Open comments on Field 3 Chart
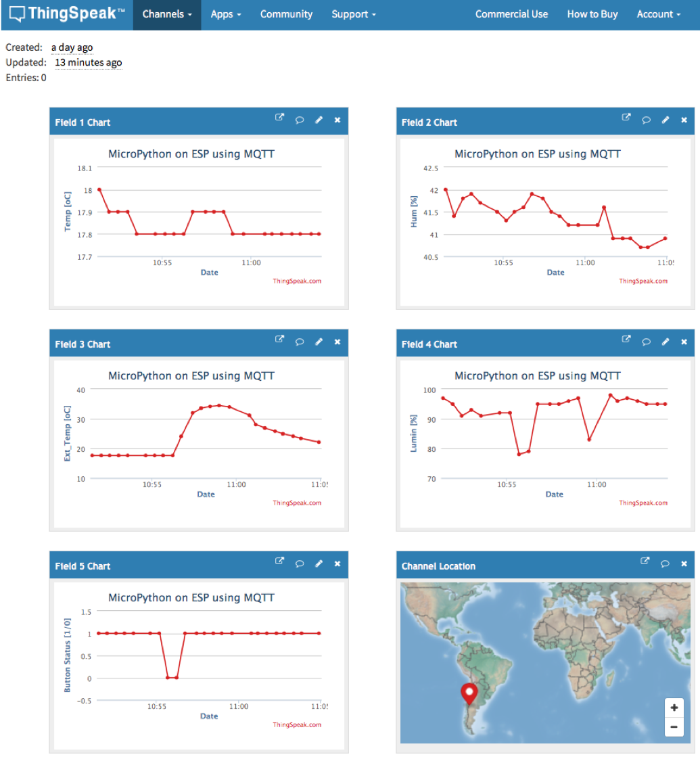The image size is (700, 761). point(299,342)
